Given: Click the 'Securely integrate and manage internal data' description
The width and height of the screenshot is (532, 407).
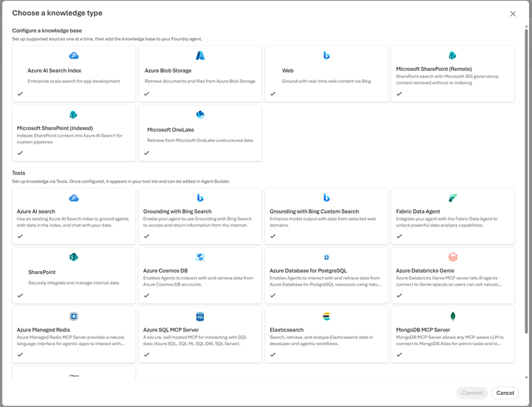Looking at the screenshot, I should (x=74, y=282).
